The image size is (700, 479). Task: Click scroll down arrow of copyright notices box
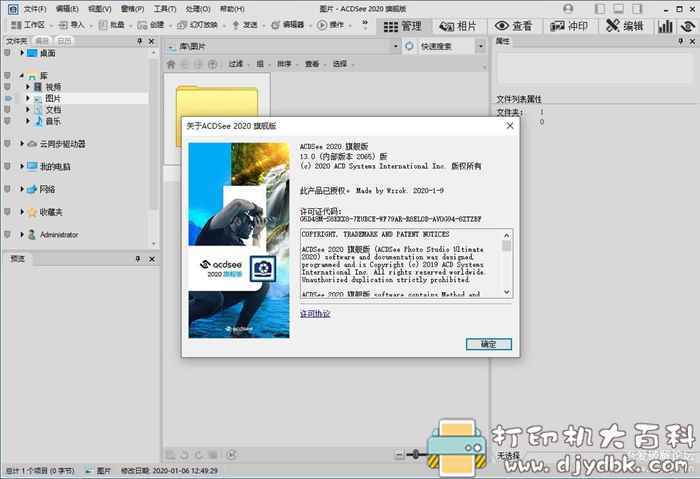click(507, 292)
